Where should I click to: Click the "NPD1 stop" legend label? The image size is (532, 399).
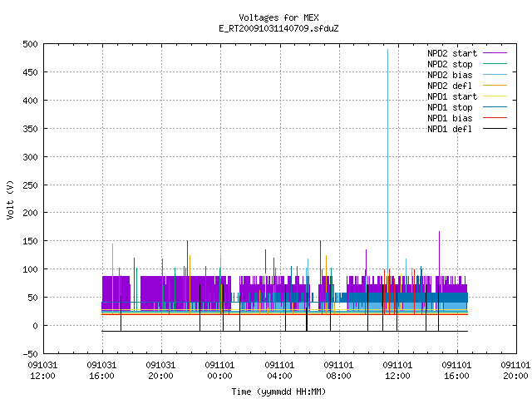click(x=450, y=107)
